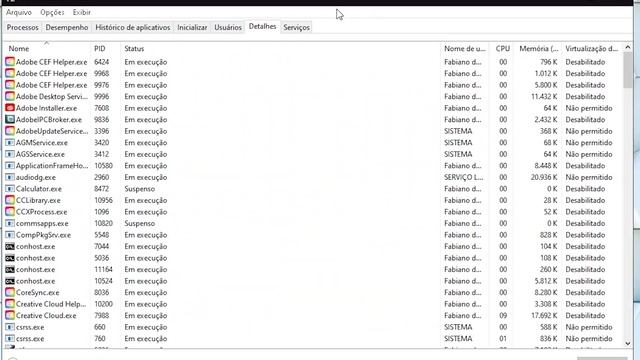Sort by the Status column header

point(134,49)
